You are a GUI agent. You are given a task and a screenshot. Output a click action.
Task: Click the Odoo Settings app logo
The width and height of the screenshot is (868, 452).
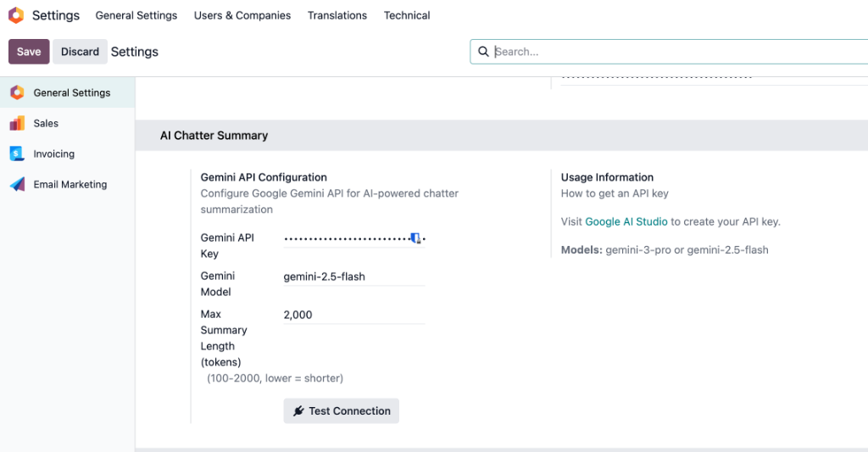(16, 15)
